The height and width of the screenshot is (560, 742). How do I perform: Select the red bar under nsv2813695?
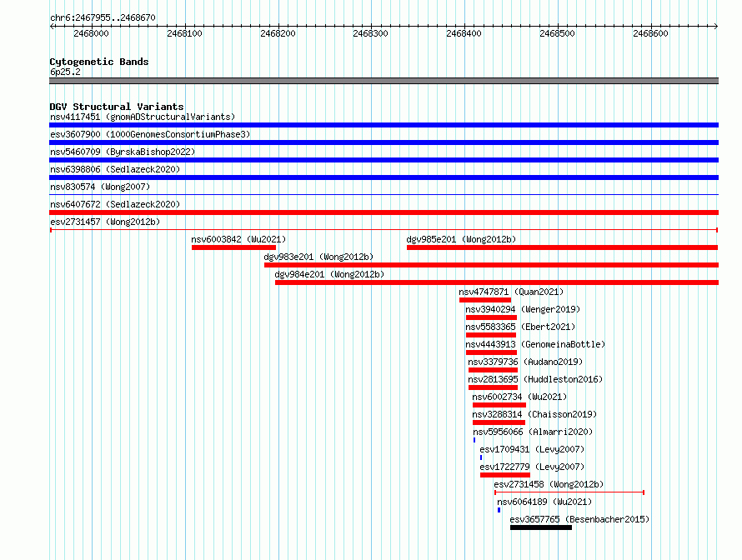[x=493, y=387]
